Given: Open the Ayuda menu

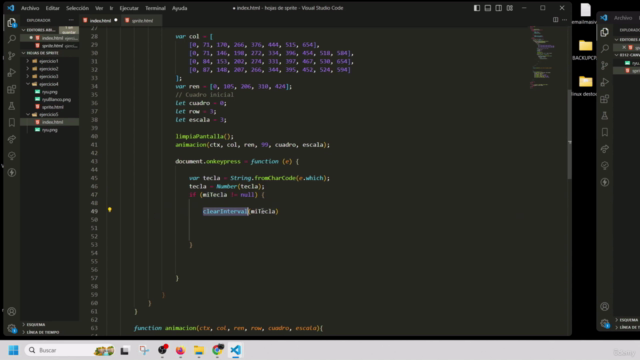Looking at the screenshot, I should (x=180, y=8).
